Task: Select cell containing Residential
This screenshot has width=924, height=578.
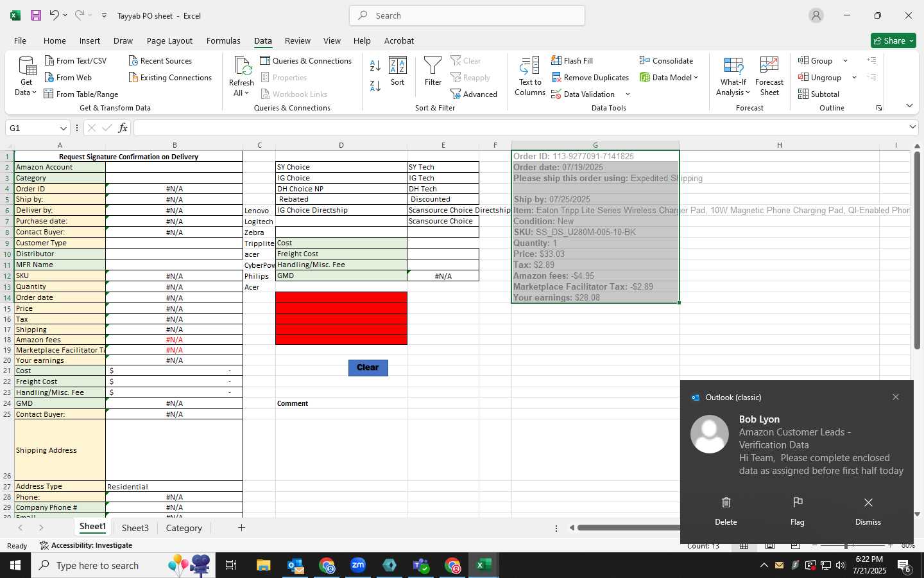Action: point(174,487)
